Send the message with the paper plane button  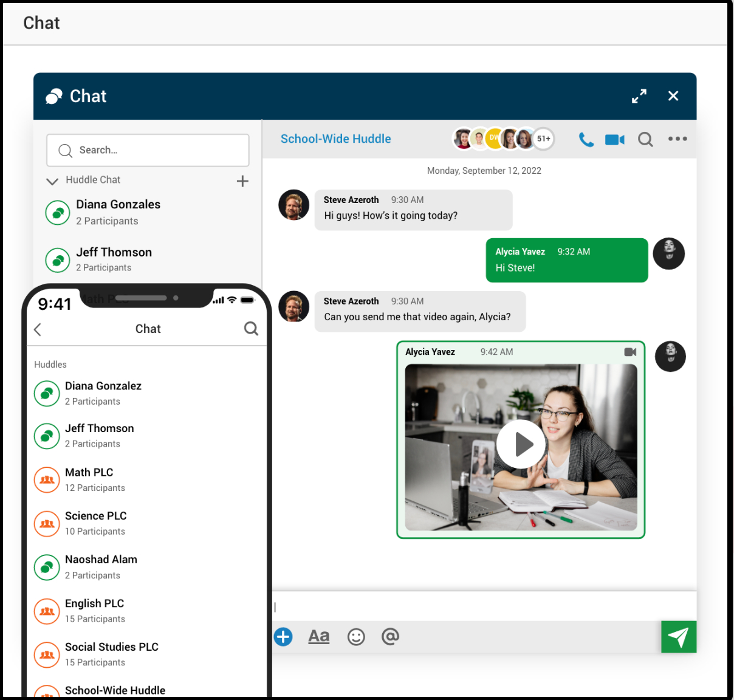[x=679, y=637]
